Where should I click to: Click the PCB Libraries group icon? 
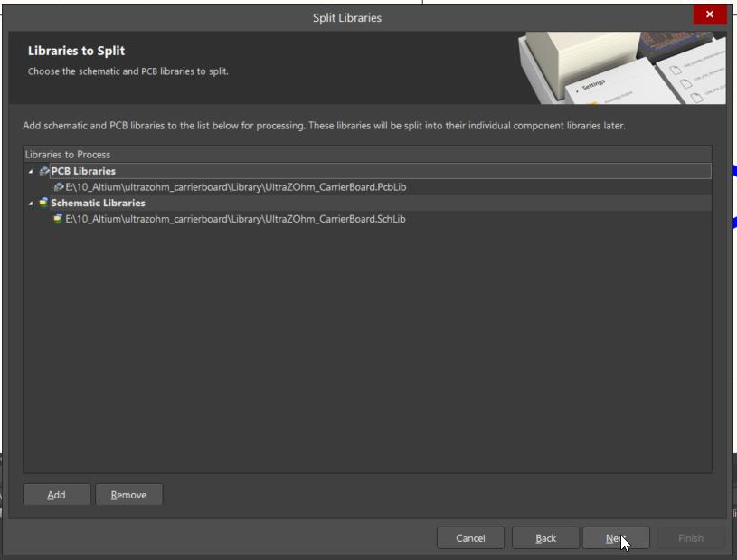pyautogui.click(x=44, y=171)
